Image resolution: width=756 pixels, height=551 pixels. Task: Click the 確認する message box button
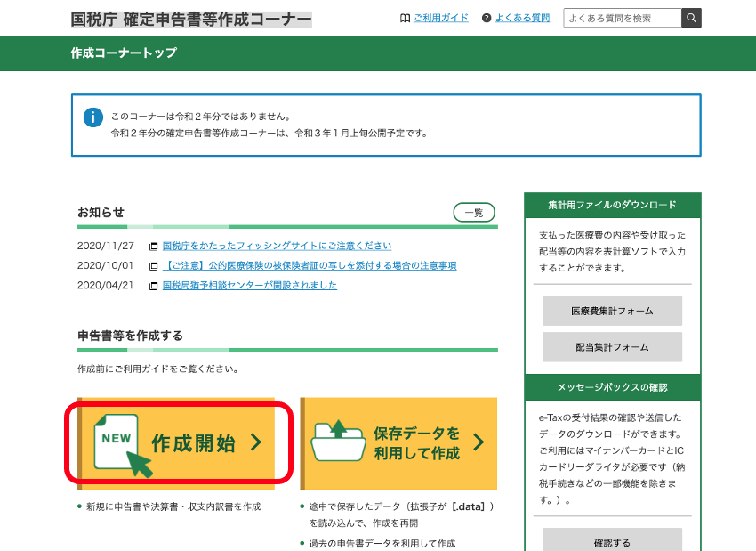tap(612, 540)
